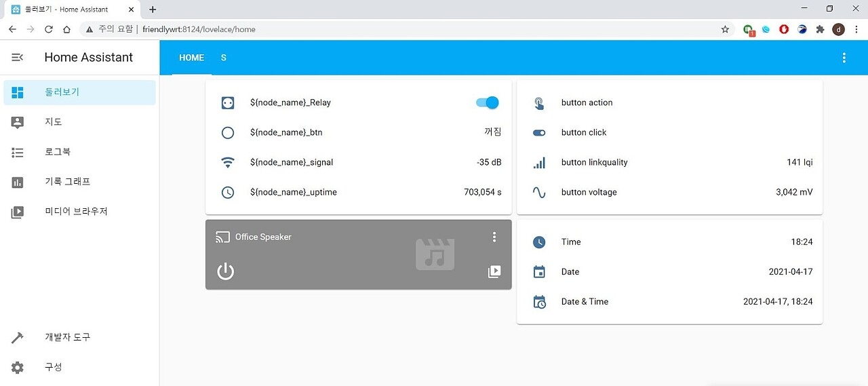Image resolution: width=868 pixels, height=386 pixels.
Task: Open the 미디어 브라우저 media browser
Action: [76, 212]
